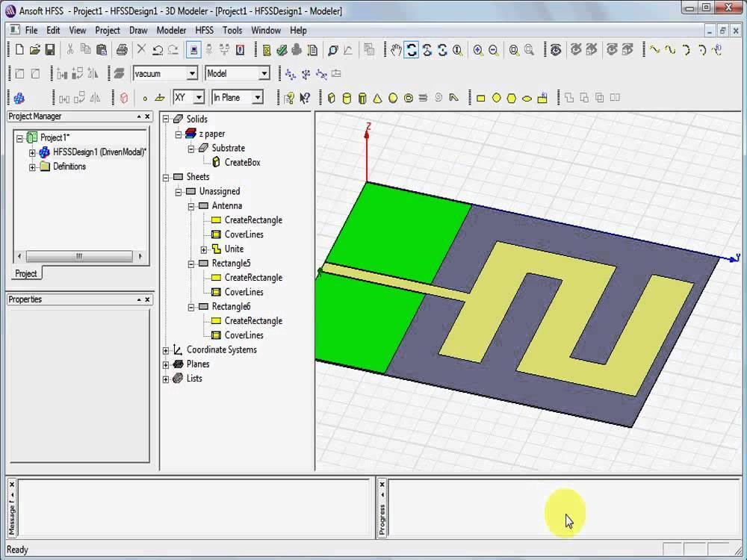The image size is (747, 560).
Task: Select the Draw Cone tool
Action: point(377,98)
